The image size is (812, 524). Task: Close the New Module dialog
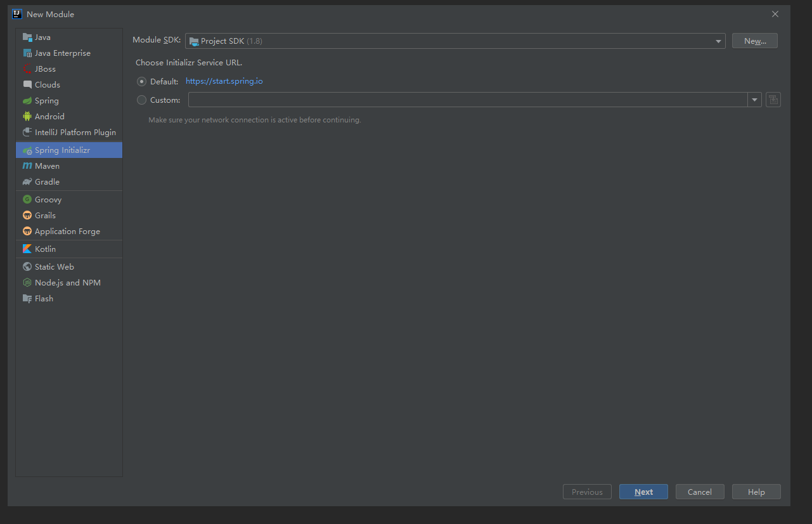[775, 14]
